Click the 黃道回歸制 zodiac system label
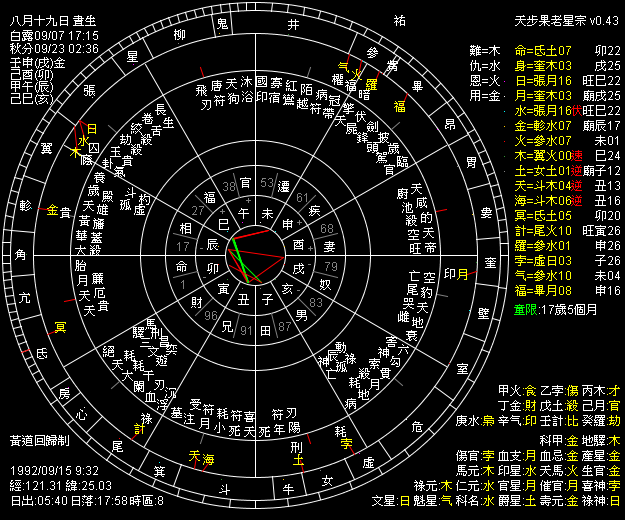 pyautogui.click(x=36, y=438)
